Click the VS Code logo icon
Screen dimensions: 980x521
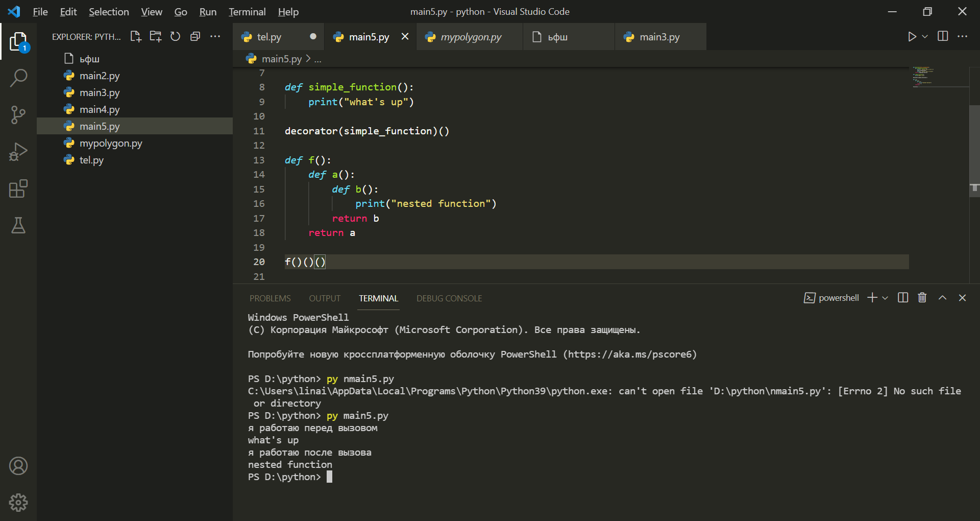(x=14, y=11)
